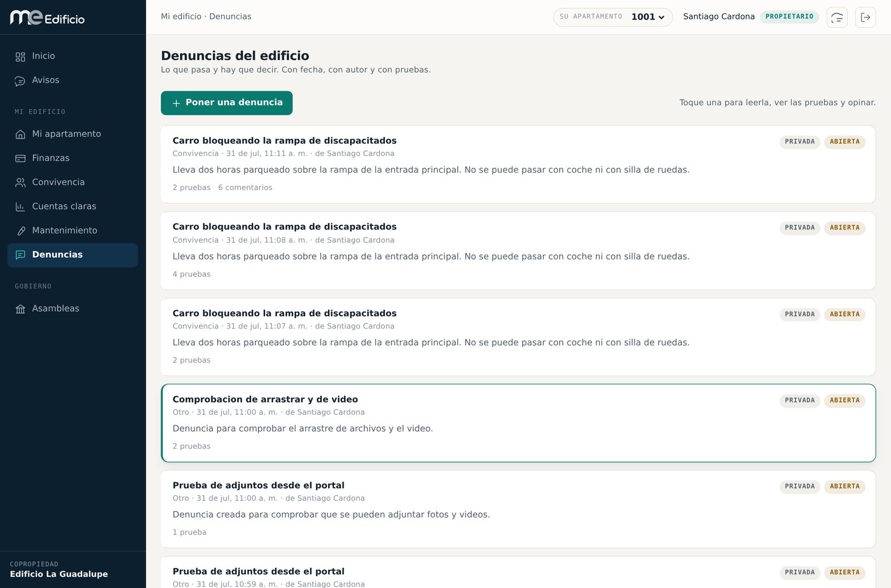The width and height of the screenshot is (891, 588).
Task: Click the Mi edificio · Denuncias breadcrumb
Action: coord(206,17)
